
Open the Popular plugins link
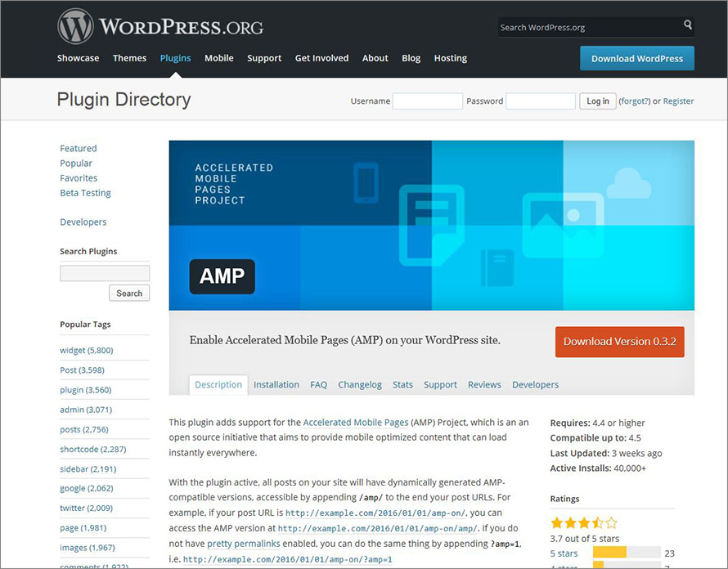[76, 163]
